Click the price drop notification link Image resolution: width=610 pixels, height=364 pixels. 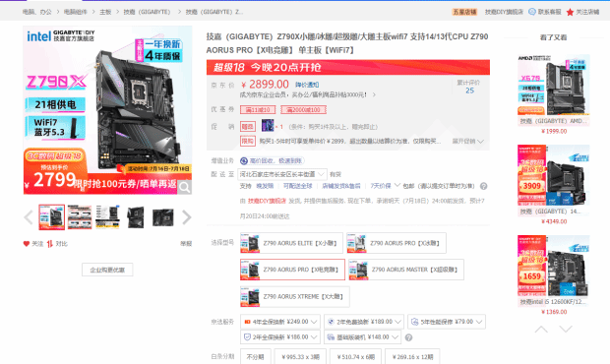[x=307, y=85]
